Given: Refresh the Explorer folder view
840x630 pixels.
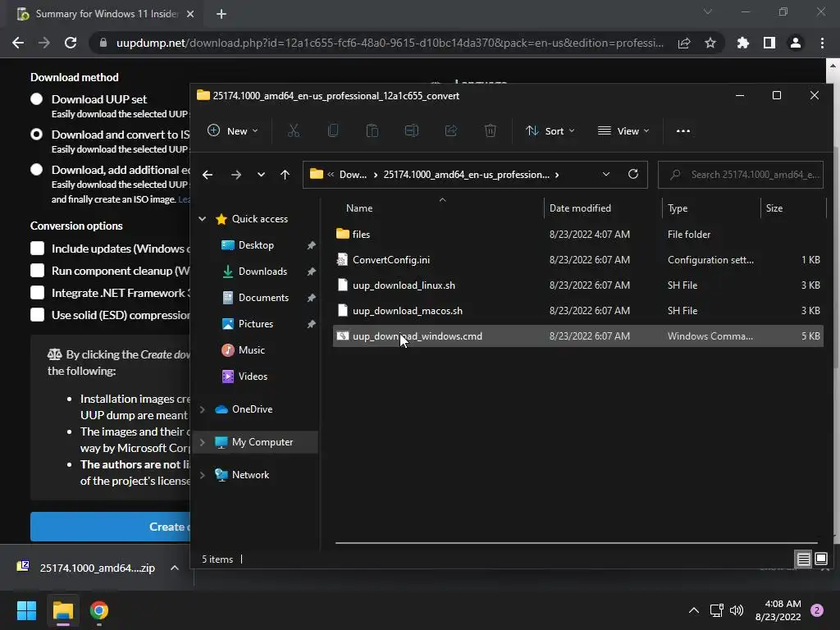Looking at the screenshot, I should click(x=633, y=174).
